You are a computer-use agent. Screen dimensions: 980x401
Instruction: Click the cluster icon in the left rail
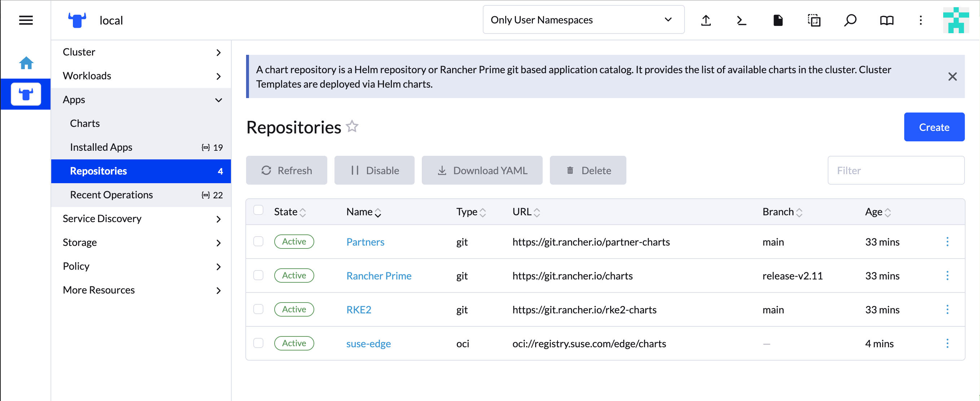pyautogui.click(x=26, y=94)
